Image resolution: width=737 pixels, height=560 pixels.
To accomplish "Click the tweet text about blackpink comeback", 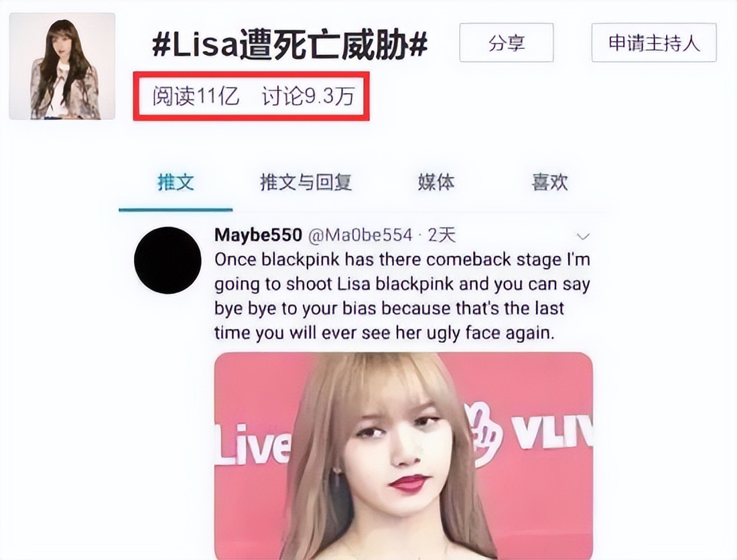I will coord(403,296).
